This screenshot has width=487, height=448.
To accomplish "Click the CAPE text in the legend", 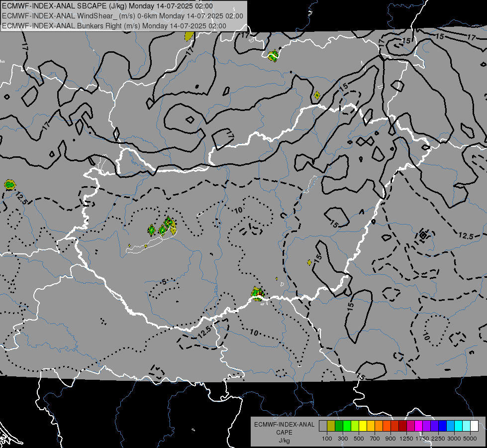I will click(284, 433).
